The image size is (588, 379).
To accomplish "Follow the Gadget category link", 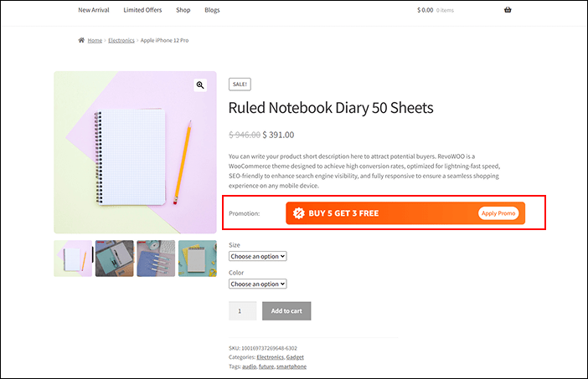I will coord(295,357).
